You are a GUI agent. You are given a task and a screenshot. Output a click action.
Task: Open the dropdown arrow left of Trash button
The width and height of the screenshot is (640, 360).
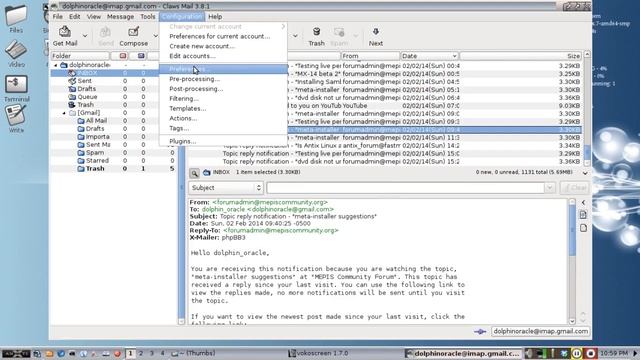coord(295,36)
